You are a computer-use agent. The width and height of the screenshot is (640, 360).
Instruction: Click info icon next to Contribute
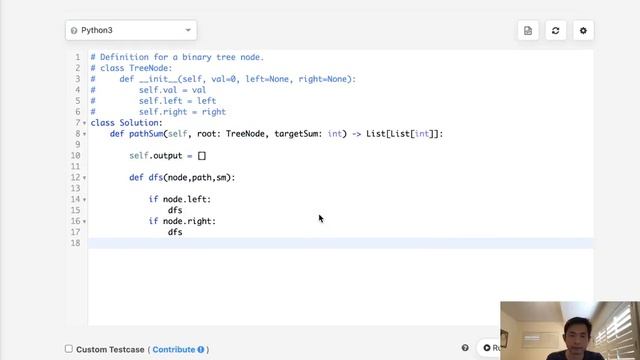(x=201, y=349)
